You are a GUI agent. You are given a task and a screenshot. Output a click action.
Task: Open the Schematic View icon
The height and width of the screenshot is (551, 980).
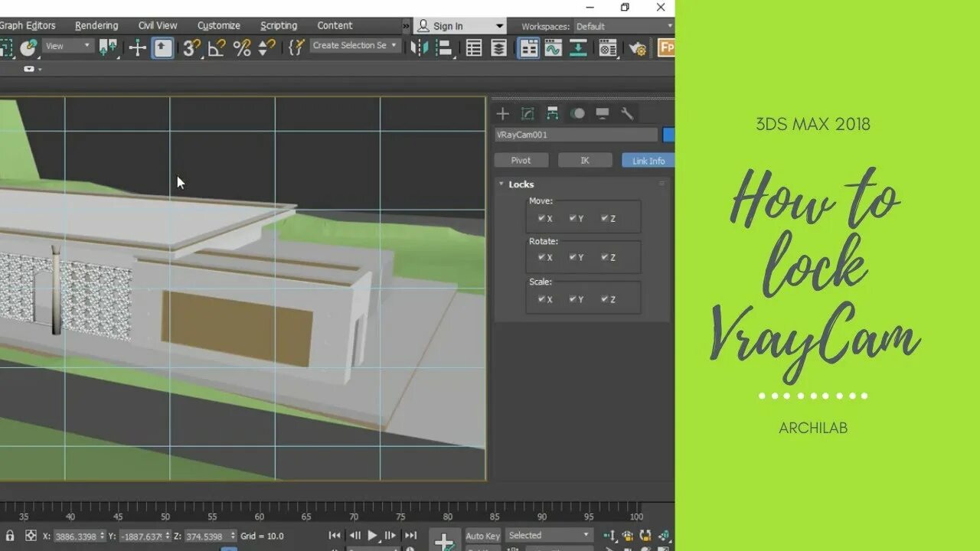pos(579,48)
